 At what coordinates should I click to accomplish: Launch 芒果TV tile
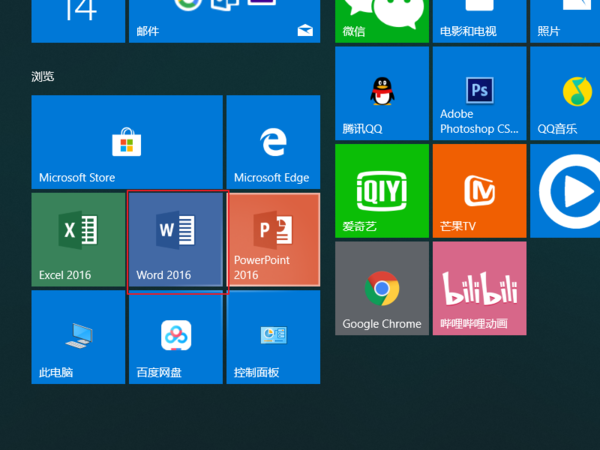pos(479,191)
